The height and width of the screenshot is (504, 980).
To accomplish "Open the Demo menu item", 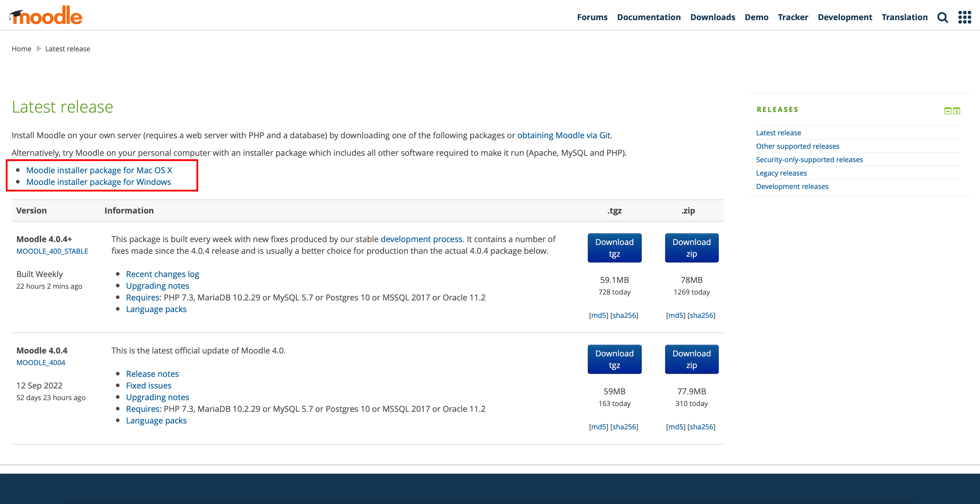I will (x=756, y=17).
